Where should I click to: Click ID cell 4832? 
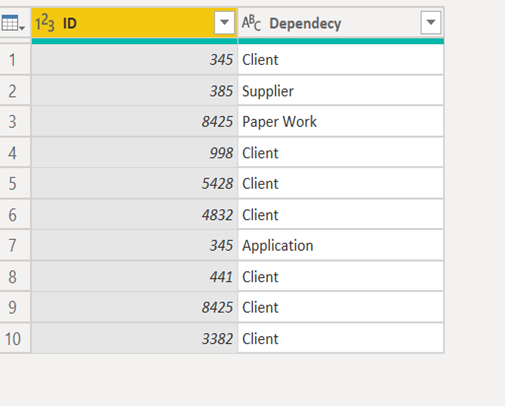click(134, 215)
